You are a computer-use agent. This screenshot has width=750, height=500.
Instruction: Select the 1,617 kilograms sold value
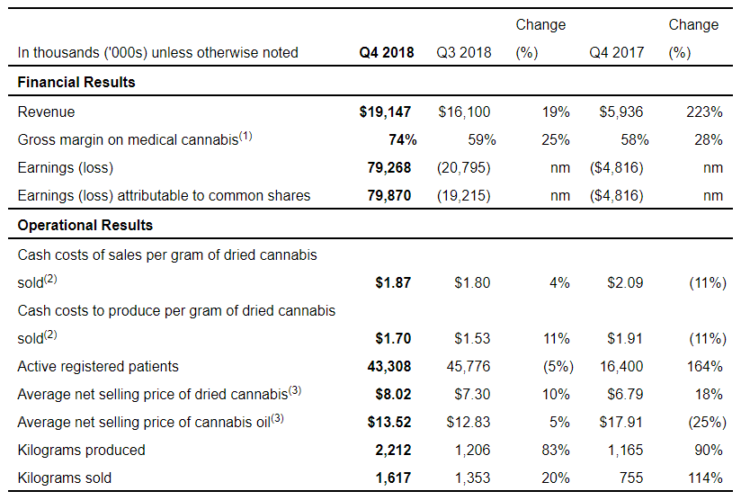pyautogui.click(x=392, y=478)
